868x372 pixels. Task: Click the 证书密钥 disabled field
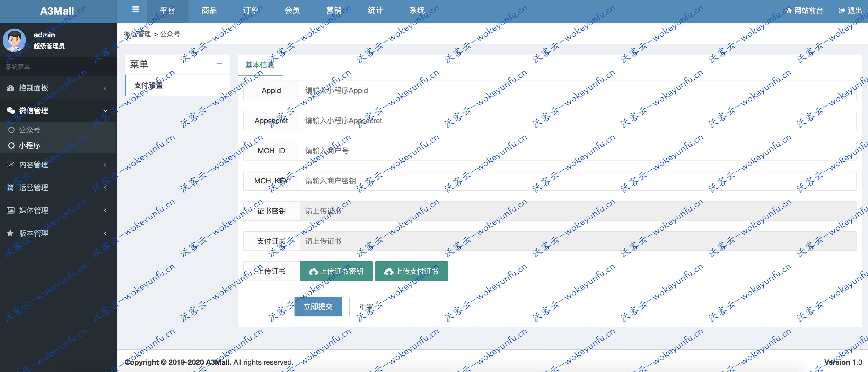coord(578,211)
